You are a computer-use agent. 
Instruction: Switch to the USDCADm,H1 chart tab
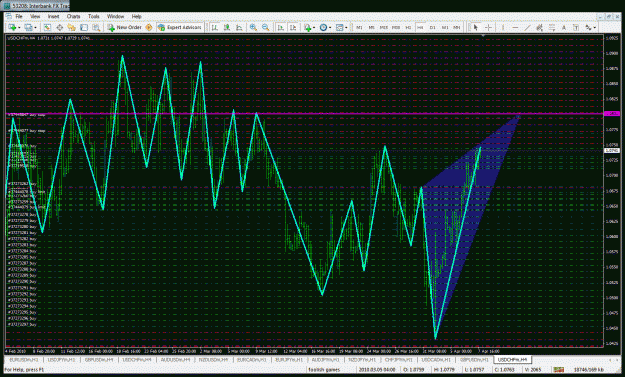point(436,359)
